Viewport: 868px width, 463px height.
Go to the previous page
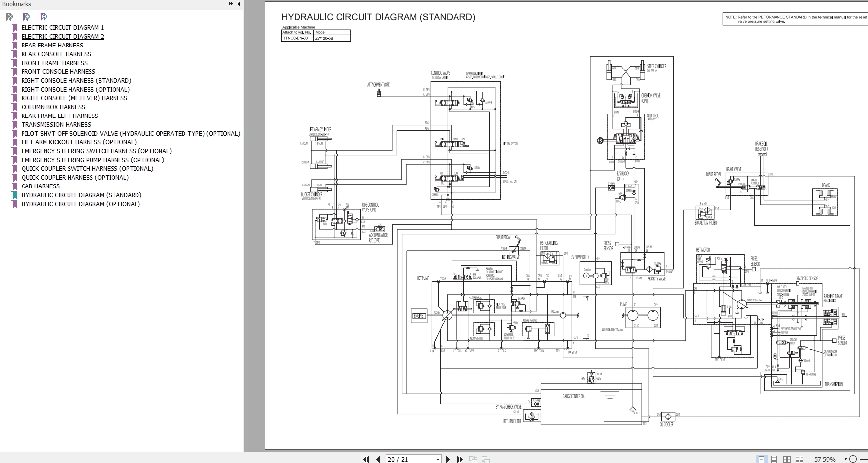[x=378, y=459]
